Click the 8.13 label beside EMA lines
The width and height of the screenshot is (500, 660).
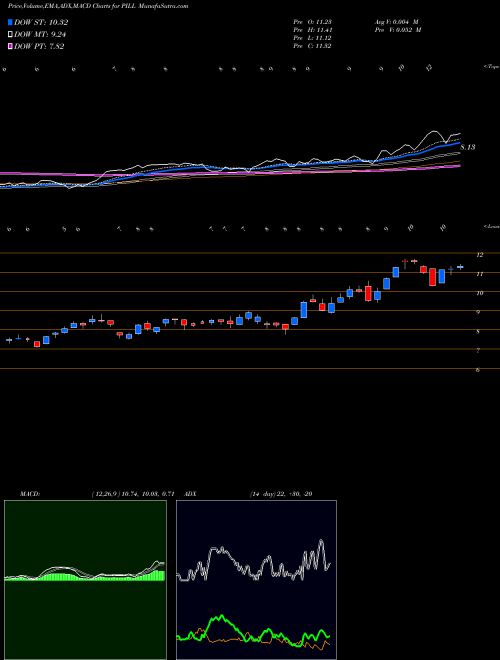click(468, 147)
